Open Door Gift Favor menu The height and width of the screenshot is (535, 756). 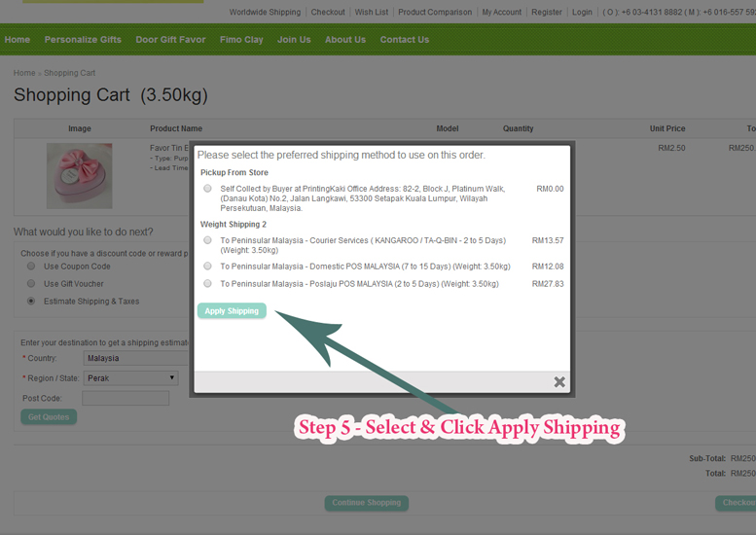tap(170, 40)
